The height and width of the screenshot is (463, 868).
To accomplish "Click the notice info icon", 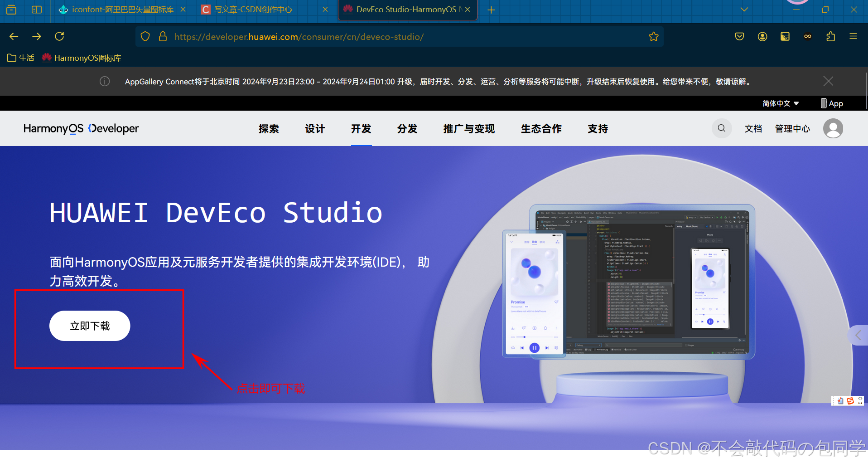I will click(x=105, y=81).
